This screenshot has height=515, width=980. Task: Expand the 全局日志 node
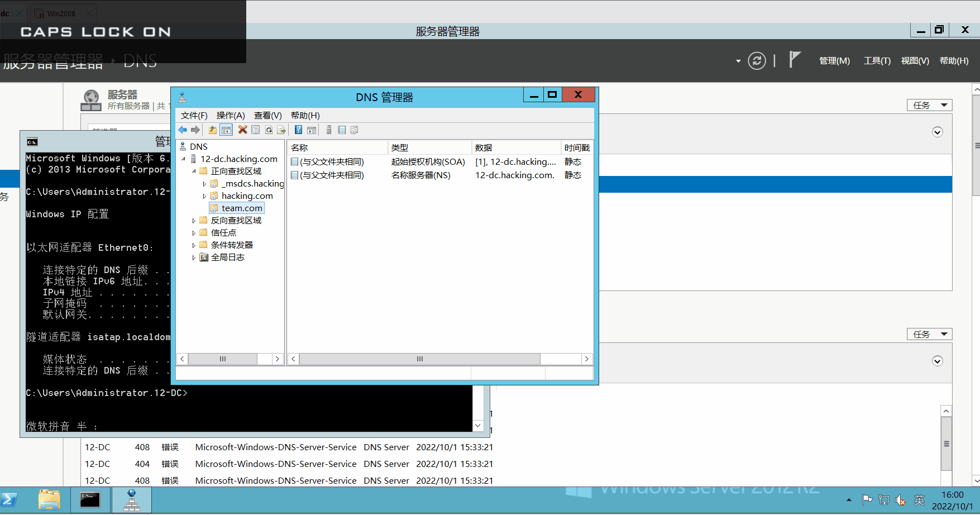[x=194, y=257]
